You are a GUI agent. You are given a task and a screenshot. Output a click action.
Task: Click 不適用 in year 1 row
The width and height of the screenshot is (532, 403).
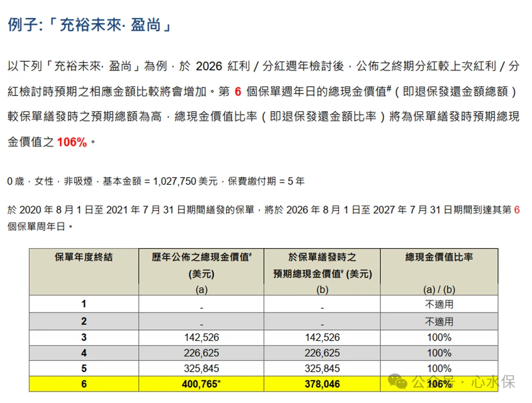[439, 304]
